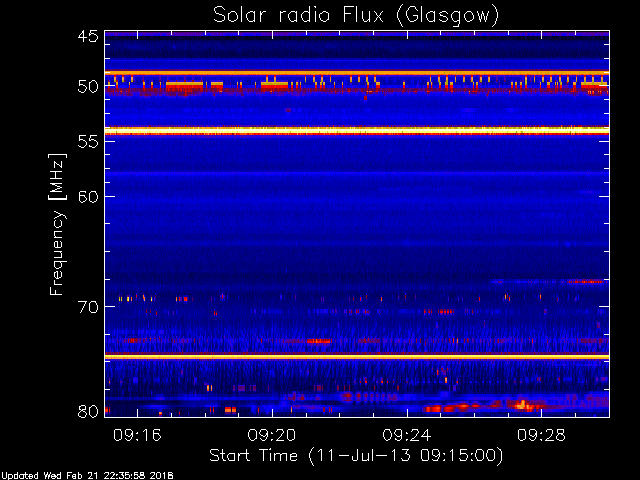Click the 60 MHz frequency tick label

(88, 196)
